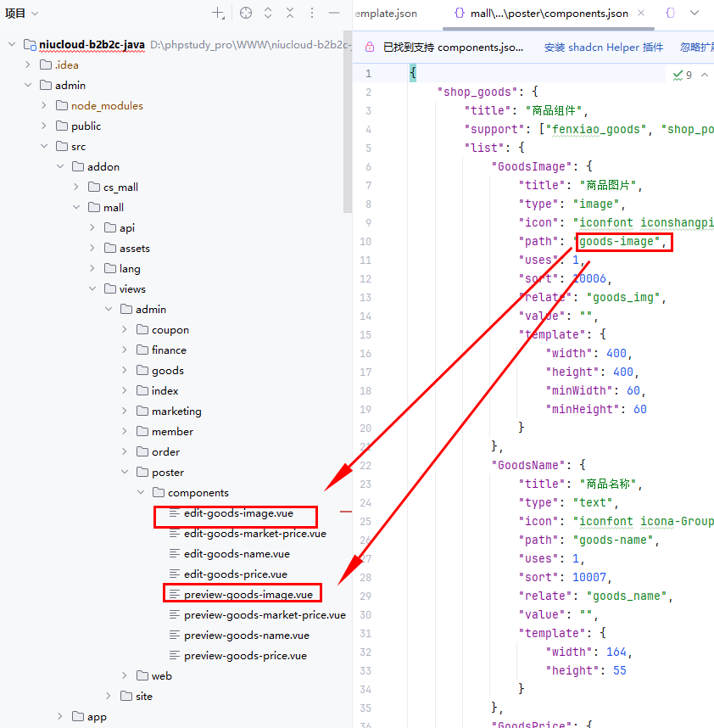Click the expand all icon in project panel

pyautogui.click(x=268, y=13)
